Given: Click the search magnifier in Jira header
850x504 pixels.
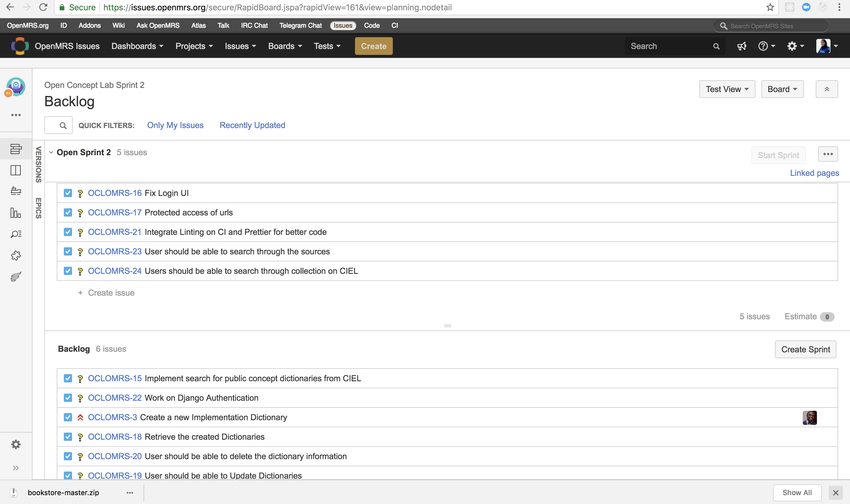Looking at the screenshot, I should pos(716,46).
